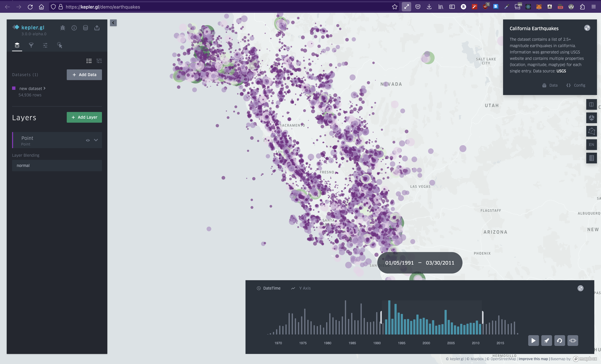Reset the time animation

pyautogui.click(x=560, y=341)
